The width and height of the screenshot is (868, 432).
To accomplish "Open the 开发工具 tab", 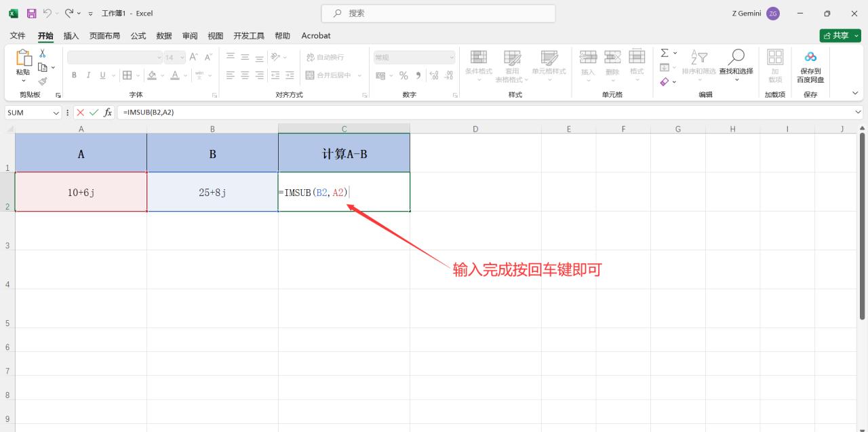I will coord(249,36).
